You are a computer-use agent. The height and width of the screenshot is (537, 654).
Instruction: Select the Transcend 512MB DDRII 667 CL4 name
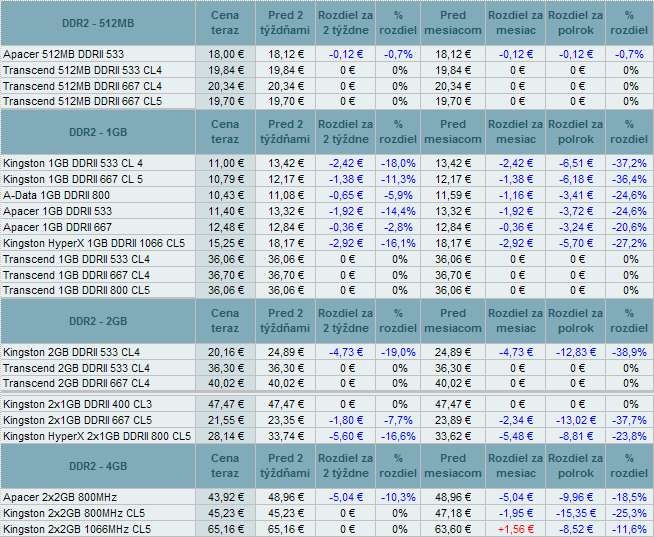click(82, 86)
